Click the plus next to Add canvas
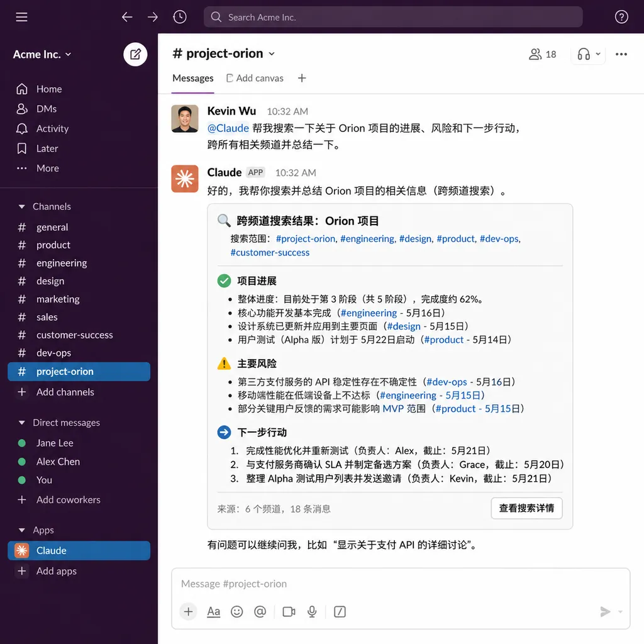 302,79
